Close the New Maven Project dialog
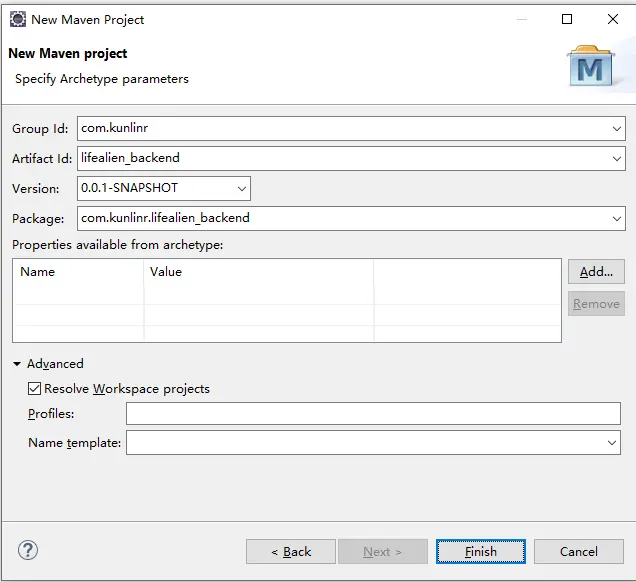The height and width of the screenshot is (582, 636). 613,19
